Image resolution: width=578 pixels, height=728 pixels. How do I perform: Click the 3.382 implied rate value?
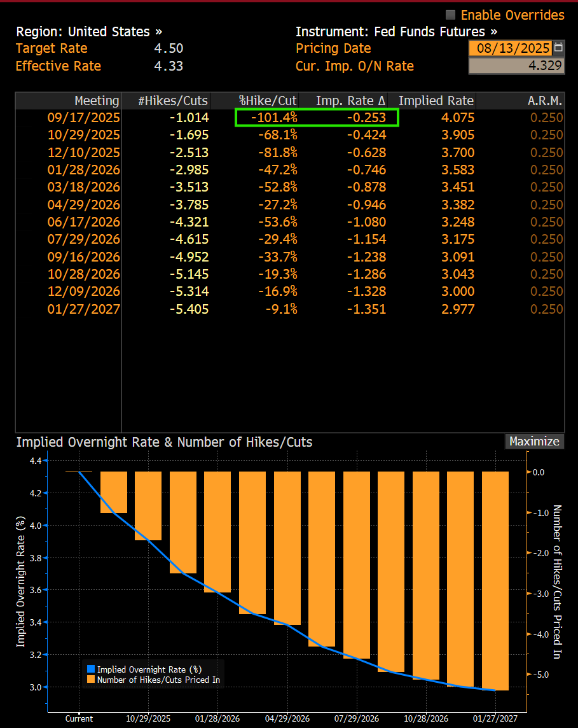tap(458, 204)
